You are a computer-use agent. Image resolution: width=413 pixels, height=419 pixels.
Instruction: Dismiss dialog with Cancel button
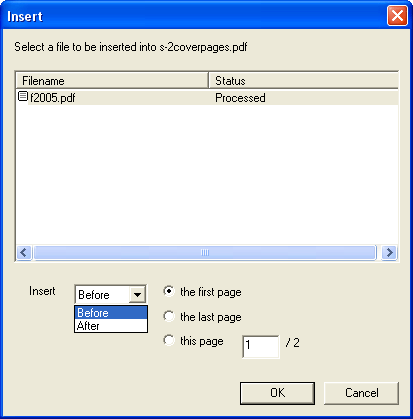[x=361, y=393]
